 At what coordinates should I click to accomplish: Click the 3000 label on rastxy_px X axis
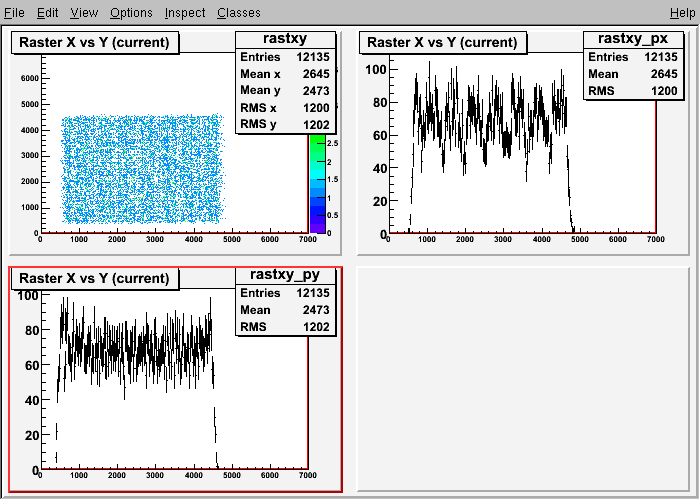pyautogui.click(x=503, y=239)
